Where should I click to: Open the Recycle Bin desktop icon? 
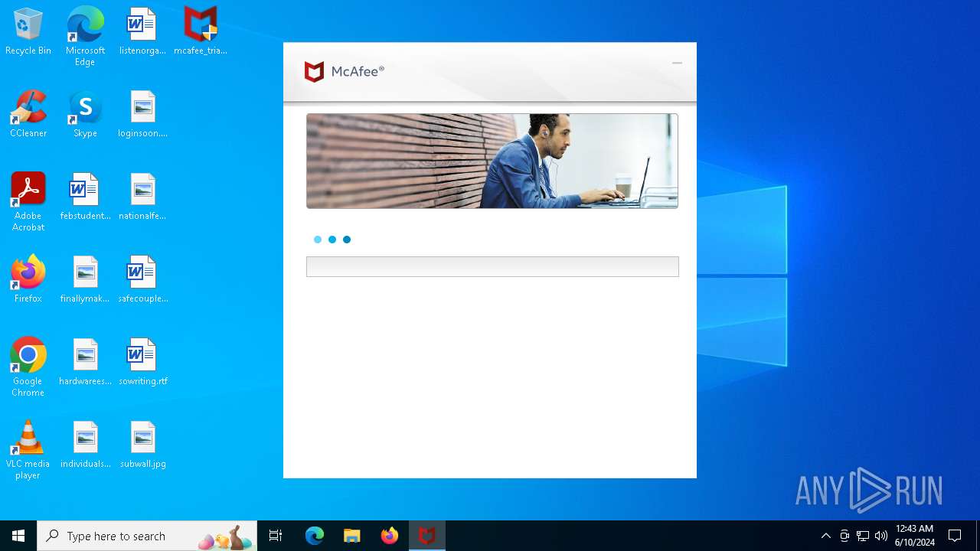click(28, 32)
